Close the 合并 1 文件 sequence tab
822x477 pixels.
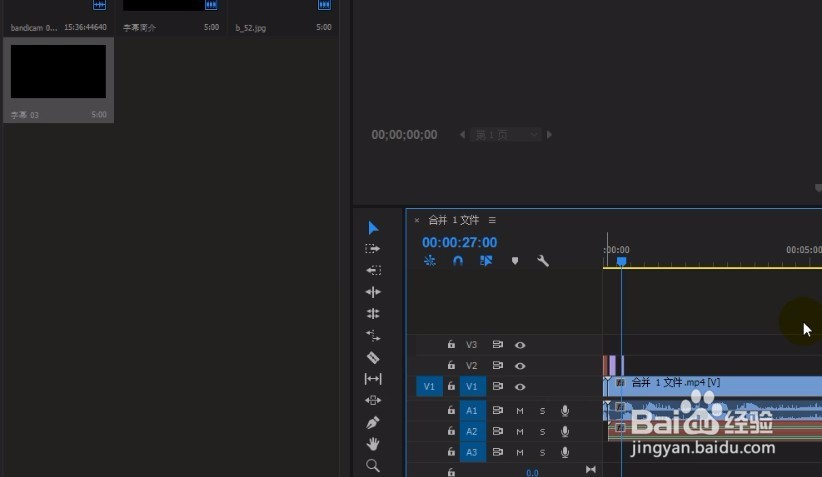(x=417, y=220)
